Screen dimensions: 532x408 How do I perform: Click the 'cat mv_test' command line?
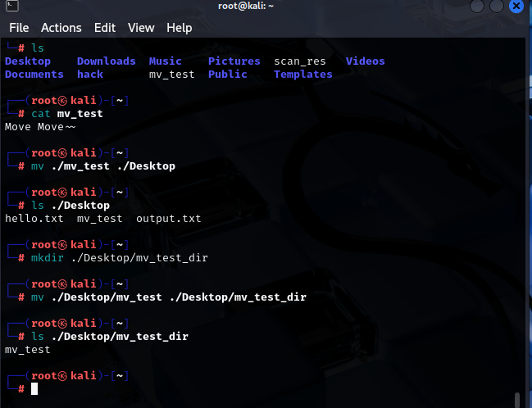point(67,114)
